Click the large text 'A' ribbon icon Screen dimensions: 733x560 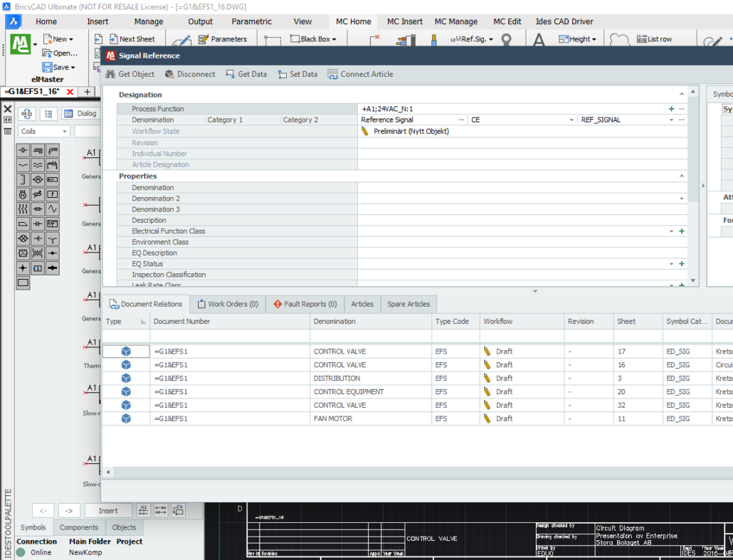click(x=539, y=40)
